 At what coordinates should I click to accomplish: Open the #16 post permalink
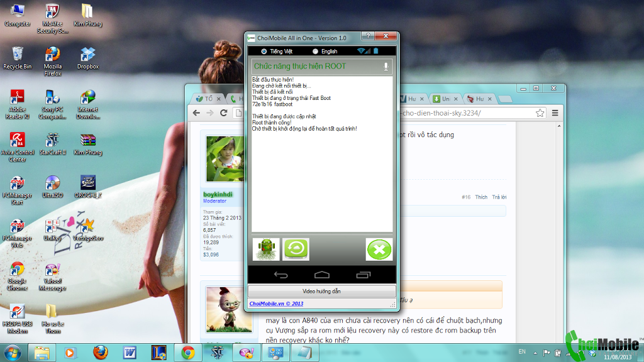click(466, 197)
